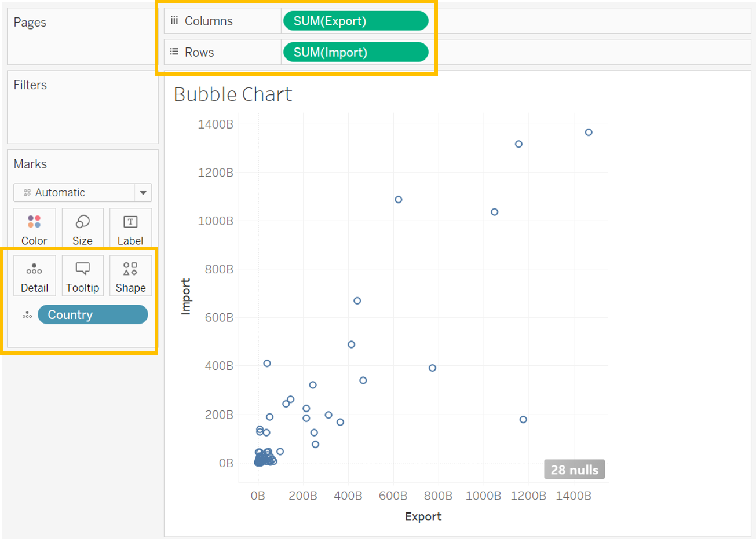The height and width of the screenshot is (539, 756).
Task: Open the Size marks card
Action: pos(82,229)
